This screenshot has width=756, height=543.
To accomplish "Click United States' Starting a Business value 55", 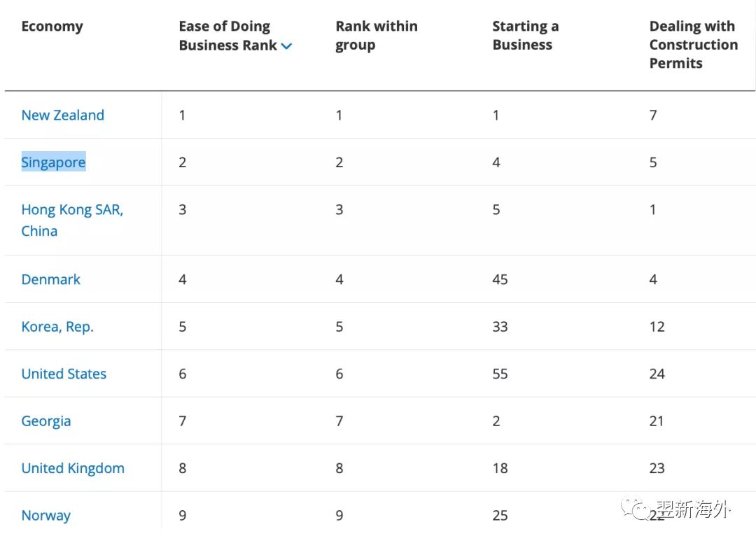I will [x=500, y=374].
